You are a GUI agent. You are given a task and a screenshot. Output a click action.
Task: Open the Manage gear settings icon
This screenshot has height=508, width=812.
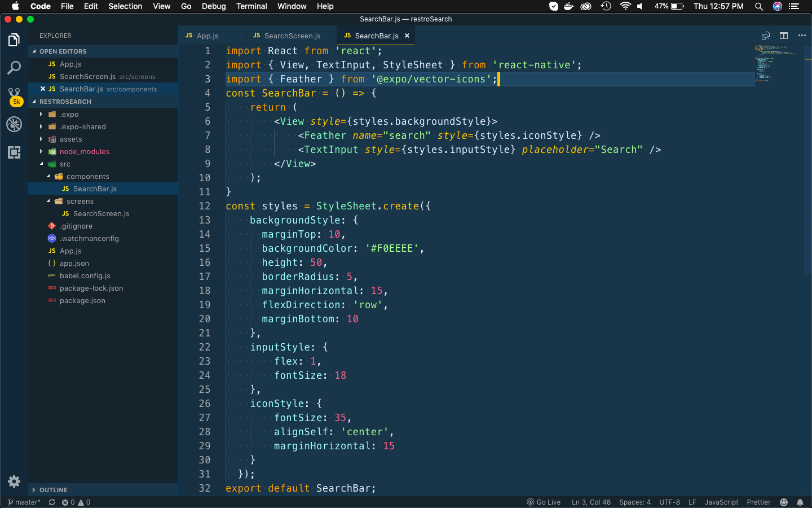14,481
